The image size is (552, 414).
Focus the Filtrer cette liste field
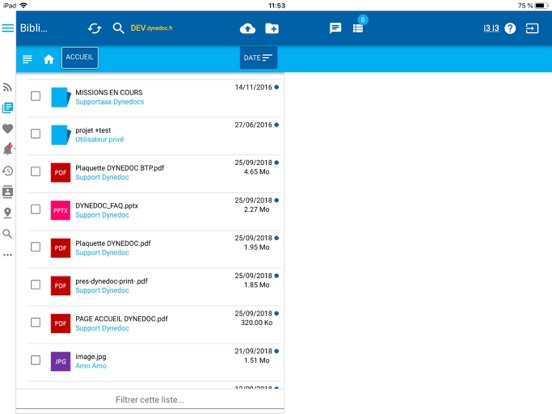click(150, 400)
